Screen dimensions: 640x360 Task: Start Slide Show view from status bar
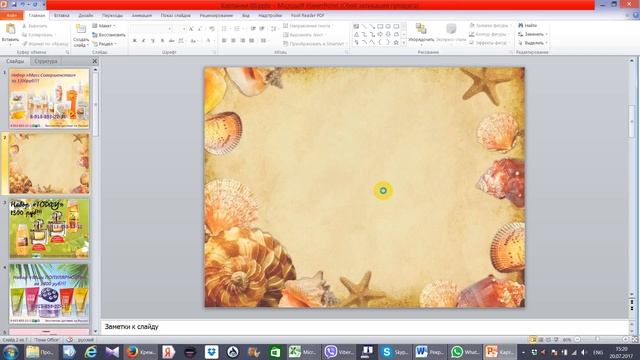coord(556,340)
